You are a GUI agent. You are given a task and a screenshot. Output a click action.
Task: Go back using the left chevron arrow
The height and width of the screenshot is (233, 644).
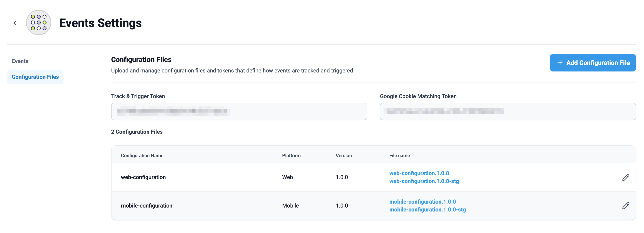(15, 23)
